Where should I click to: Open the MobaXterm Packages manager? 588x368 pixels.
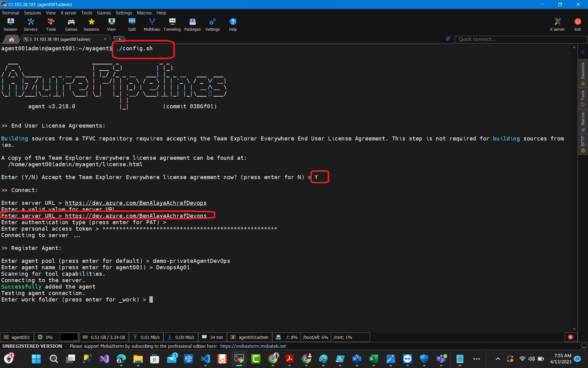click(x=192, y=24)
